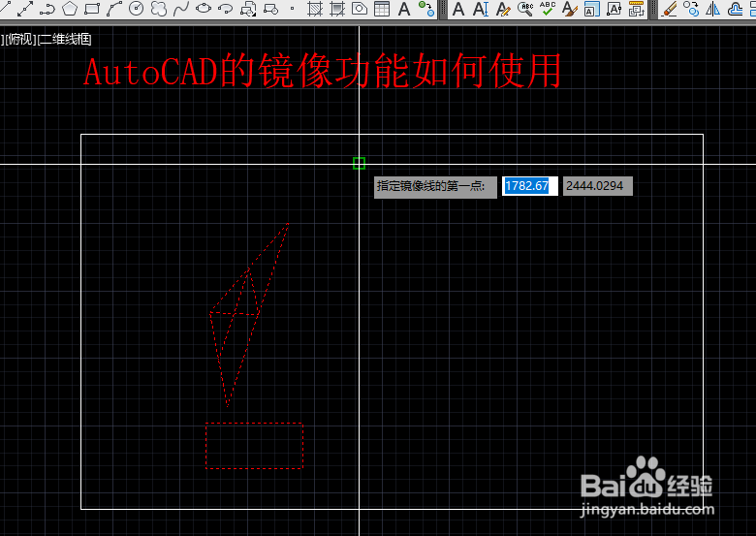Select the Single Line Text tool

pos(480,9)
